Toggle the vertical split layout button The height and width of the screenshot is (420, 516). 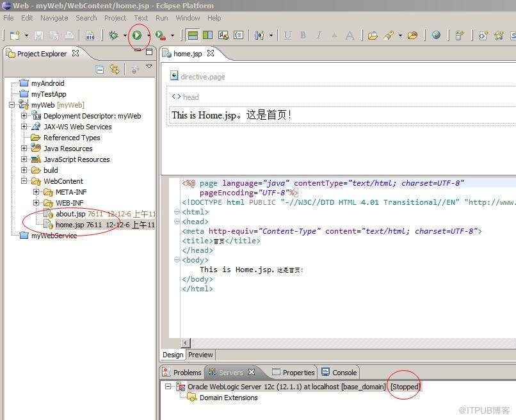tap(207, 35)
